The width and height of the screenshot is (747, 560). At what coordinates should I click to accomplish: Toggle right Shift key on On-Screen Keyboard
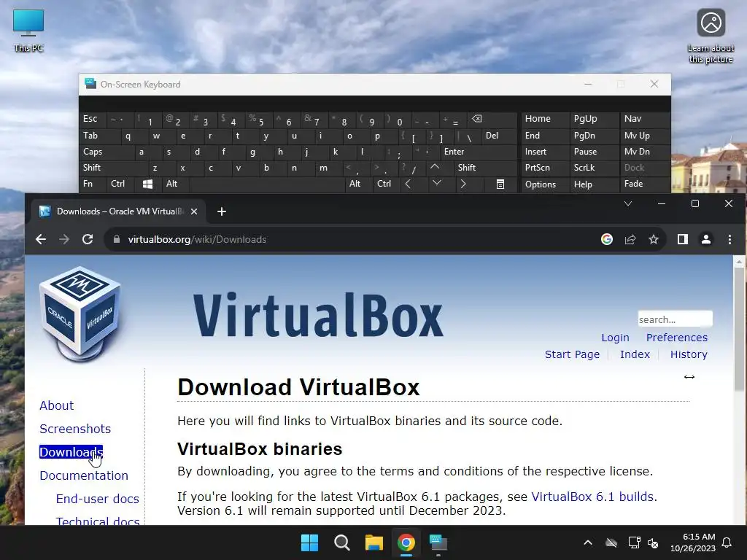[484, 168]
